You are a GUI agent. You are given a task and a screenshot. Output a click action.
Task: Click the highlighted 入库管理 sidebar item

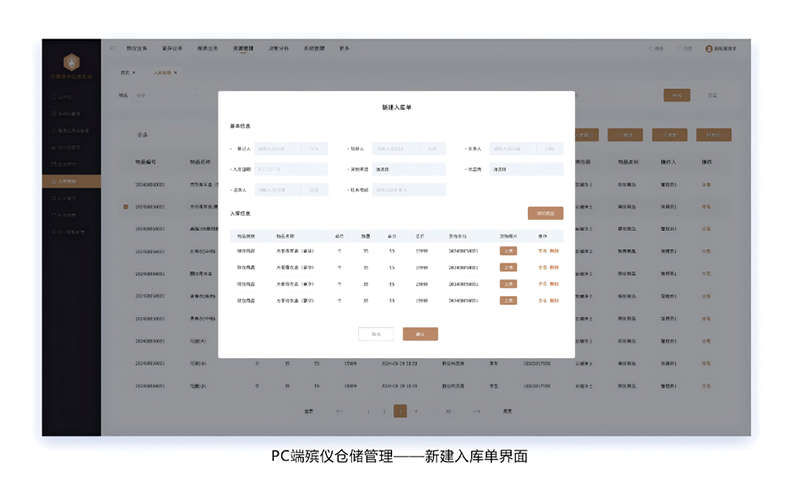point(71,181)
